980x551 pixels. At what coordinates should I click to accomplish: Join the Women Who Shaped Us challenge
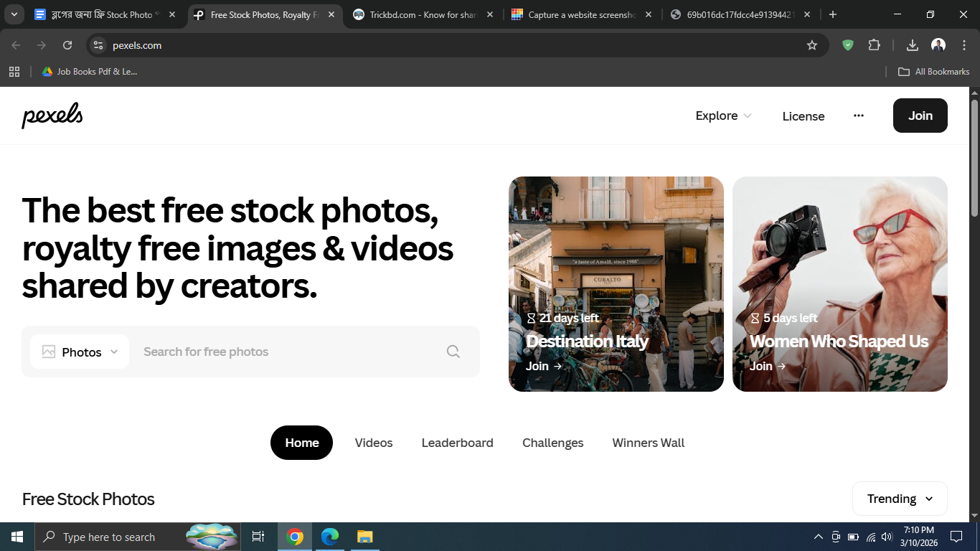[x=768, y=366]
